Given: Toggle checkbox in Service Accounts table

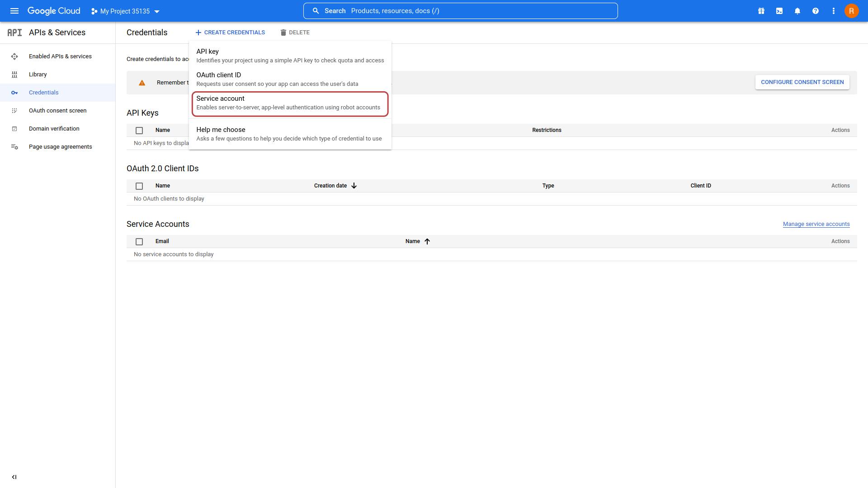Looking at the screenshot, I should click(x=139, y=241).
